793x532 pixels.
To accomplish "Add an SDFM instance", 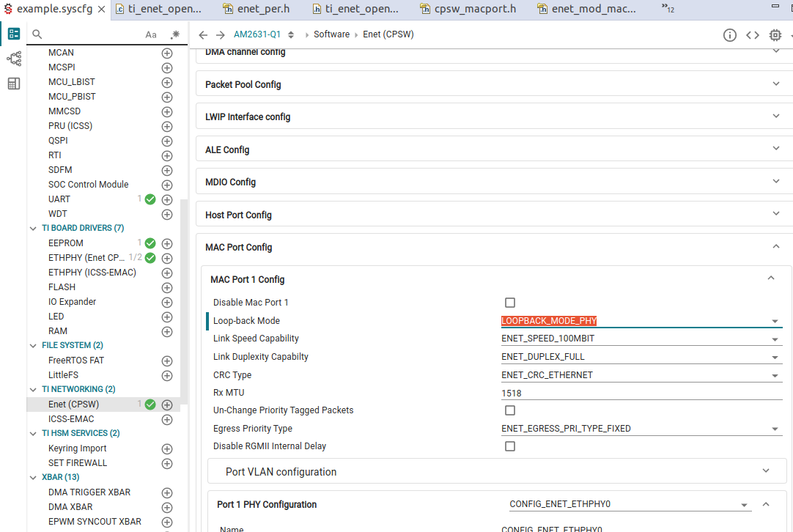I will pyautogui.click(x=167, y=171).
